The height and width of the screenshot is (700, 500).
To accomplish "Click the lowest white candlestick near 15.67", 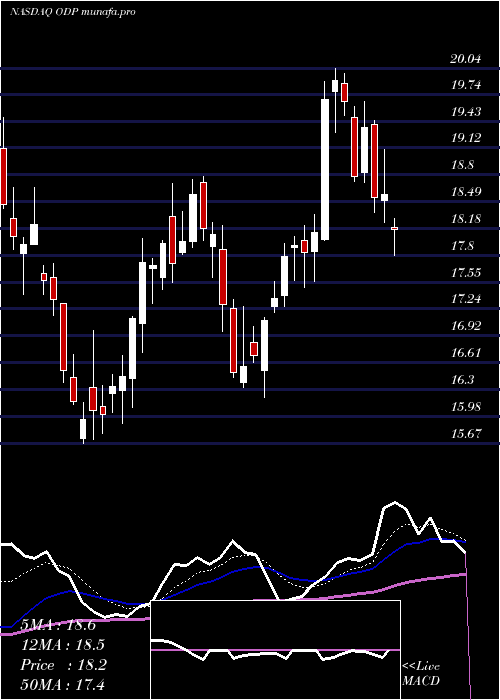I will pos(83,429).
